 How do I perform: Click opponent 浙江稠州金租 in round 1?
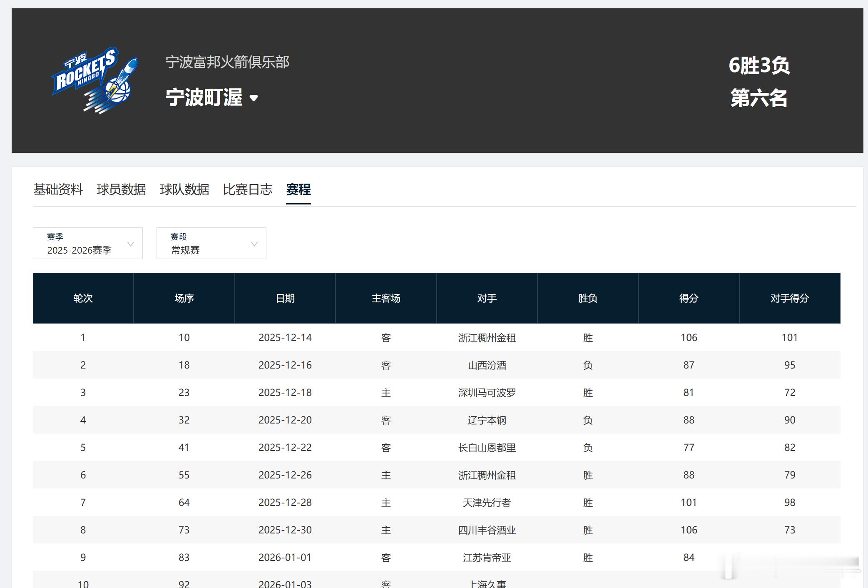tap(487, 338)
